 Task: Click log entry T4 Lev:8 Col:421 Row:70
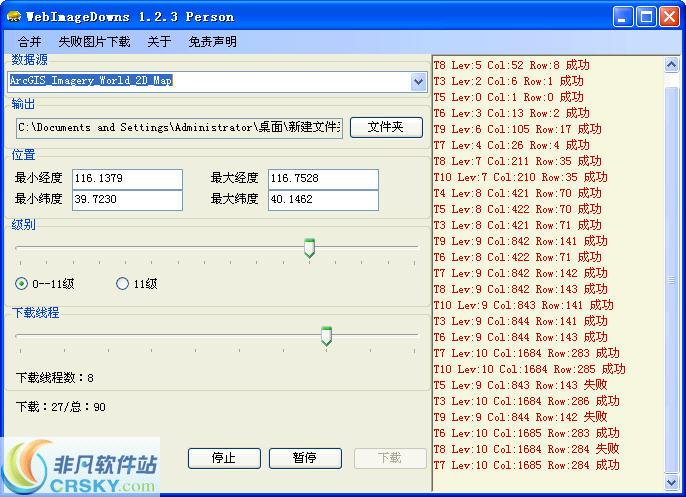(x=518, y=193)
